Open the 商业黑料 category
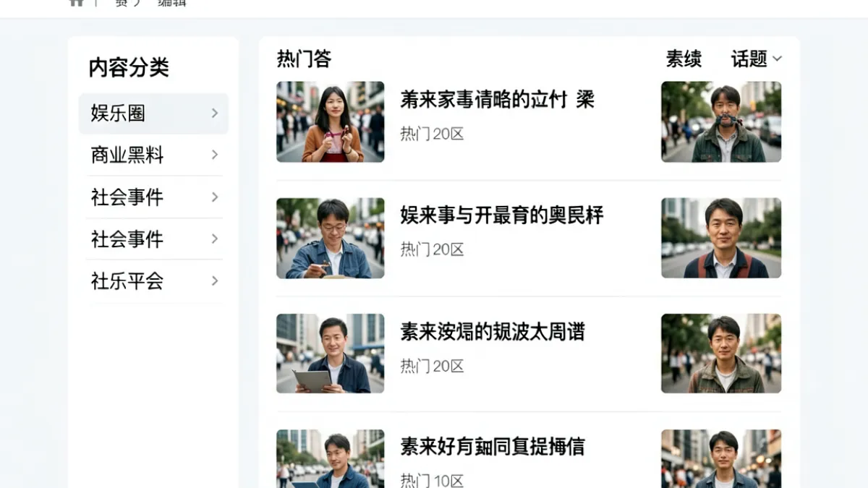The height and width of the screenshot is (488, 868). 153,155
